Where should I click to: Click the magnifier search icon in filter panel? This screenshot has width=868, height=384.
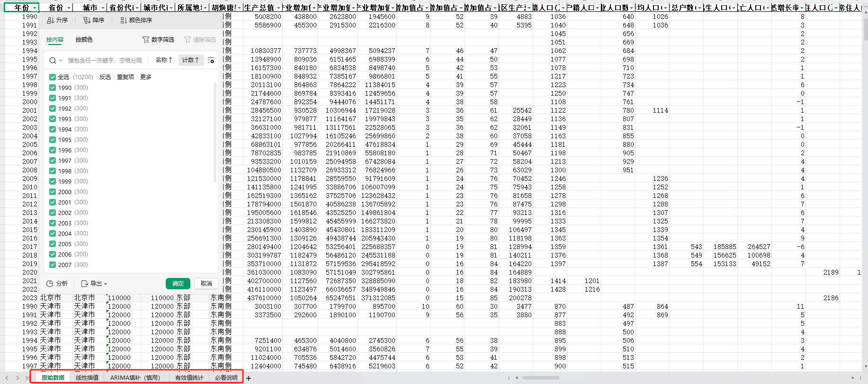tap(53, 61)
